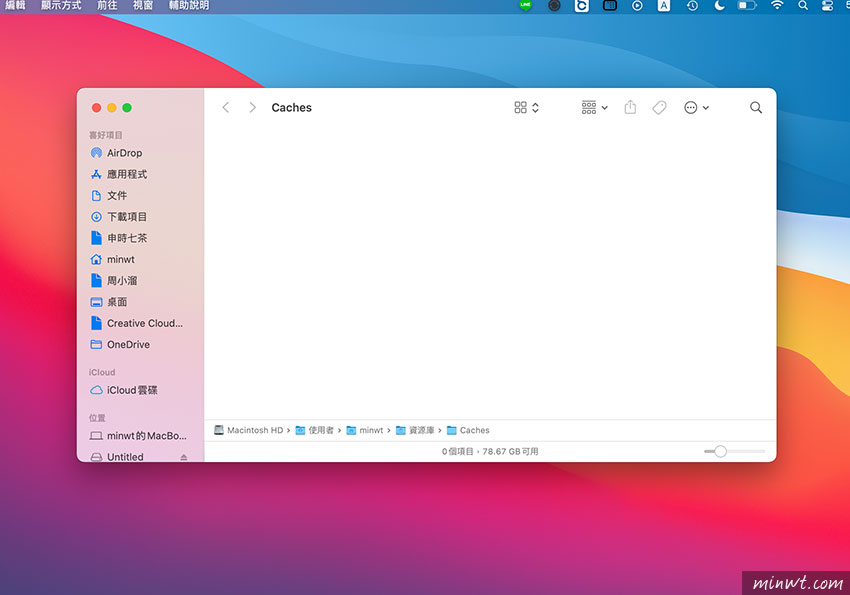Click the Caches folder in the path bar
This screenshot has width=850, height=595.
coord(468,430)
